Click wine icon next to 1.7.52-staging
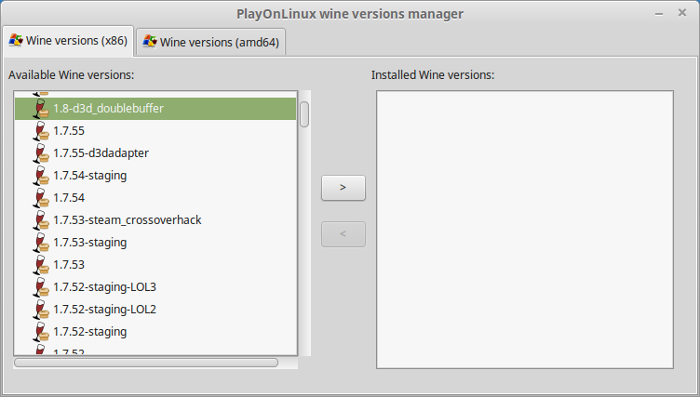The width and height of the screenshot is (700, 397). (x=41, y=332)
